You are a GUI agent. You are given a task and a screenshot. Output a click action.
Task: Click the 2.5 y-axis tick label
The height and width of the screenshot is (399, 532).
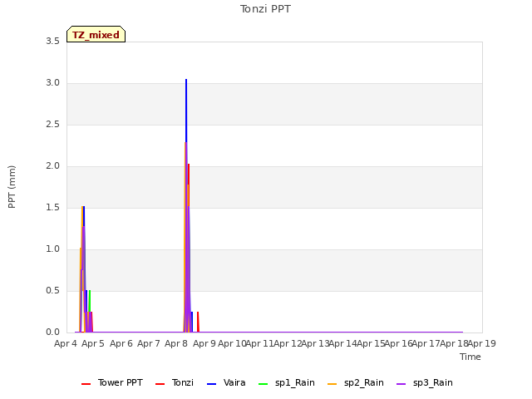tap(52, 125)
